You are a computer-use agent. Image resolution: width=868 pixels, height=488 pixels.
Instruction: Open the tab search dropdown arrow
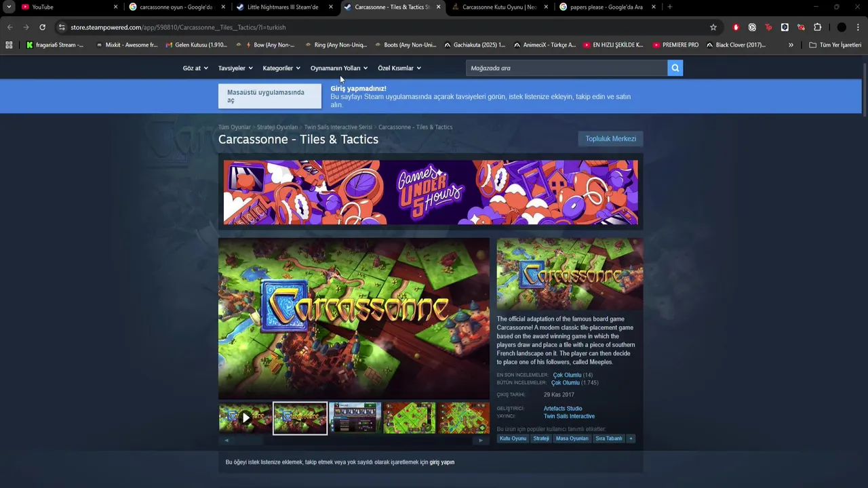(9, 7)
